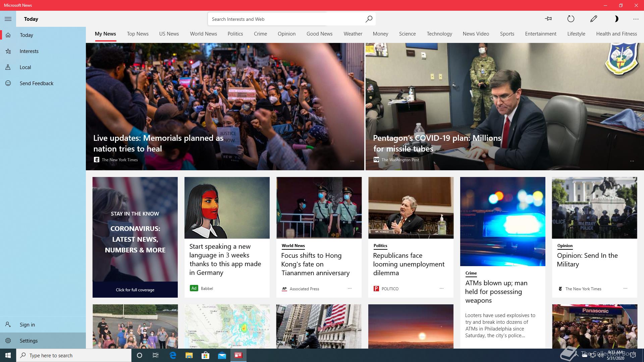This screenshot has width=644, height=362.
Task: Open options on POLITICO card
Action: [x=441, y=289]
